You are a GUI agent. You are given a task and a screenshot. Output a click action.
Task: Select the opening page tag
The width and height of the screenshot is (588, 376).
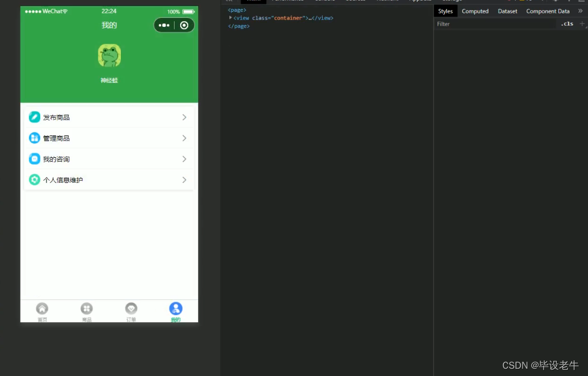click(237, 10)
